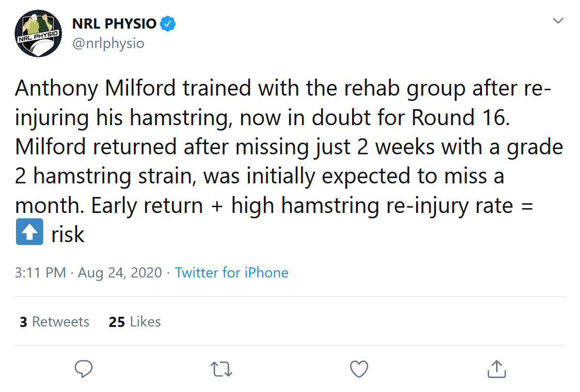
Task: Like the tweet with the heart icon
Action: [x=359, y=369]
